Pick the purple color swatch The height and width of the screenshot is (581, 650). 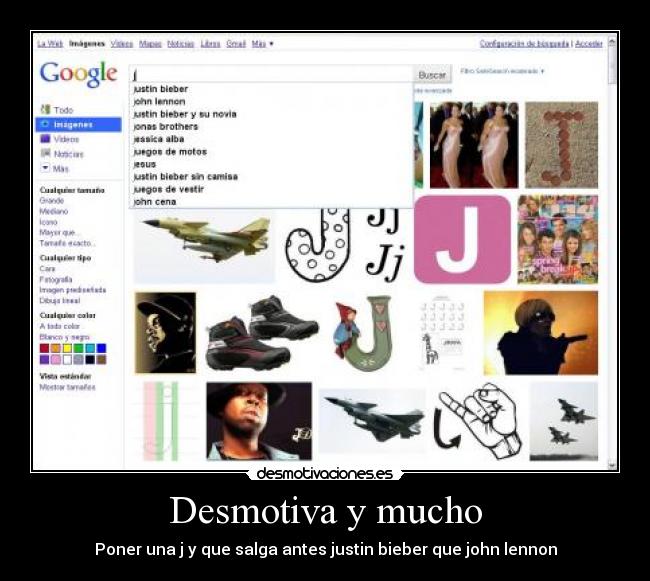(44, 359)
